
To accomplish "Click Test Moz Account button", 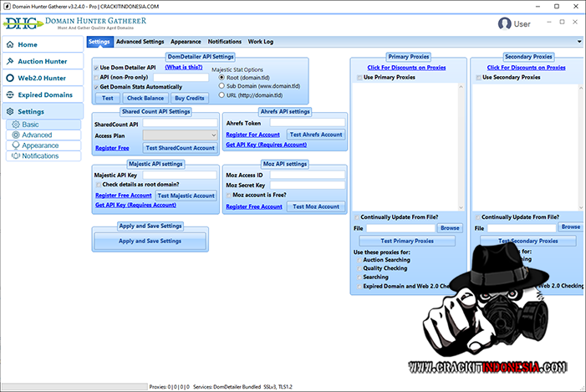I will click(316, 206).
